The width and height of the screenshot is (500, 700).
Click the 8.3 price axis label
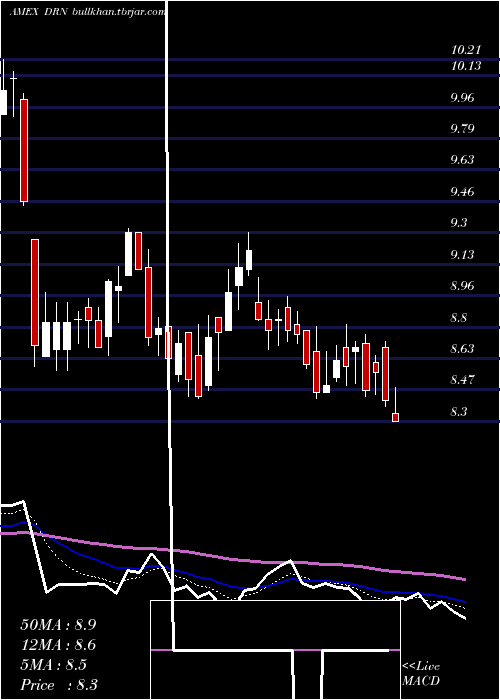pos(459,412)
